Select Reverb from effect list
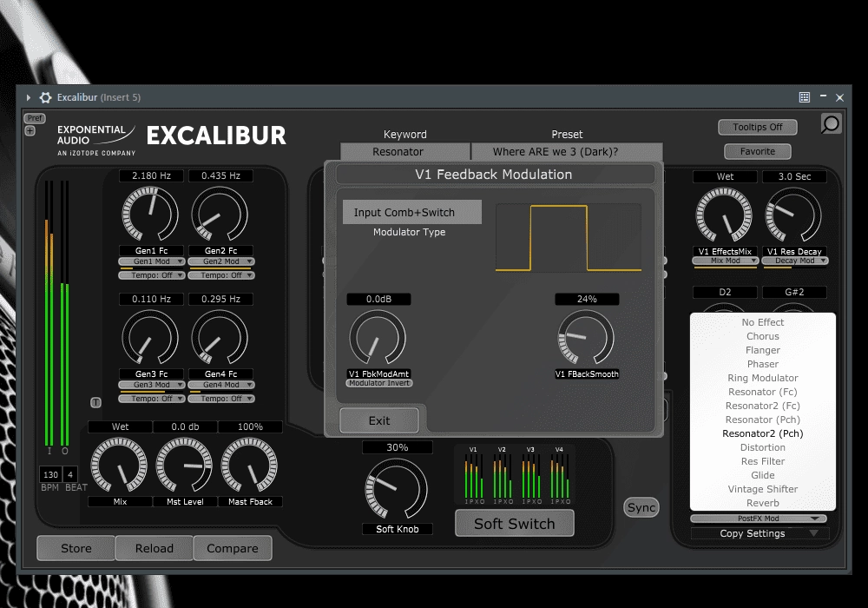The width and height of the screenshot is (868, 608). coord(763,503)
